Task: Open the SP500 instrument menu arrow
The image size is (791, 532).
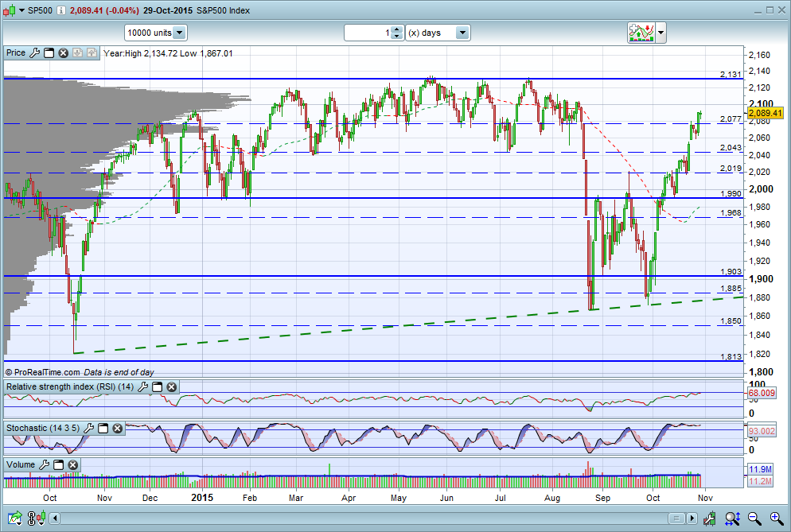Action: pos(21,10)
